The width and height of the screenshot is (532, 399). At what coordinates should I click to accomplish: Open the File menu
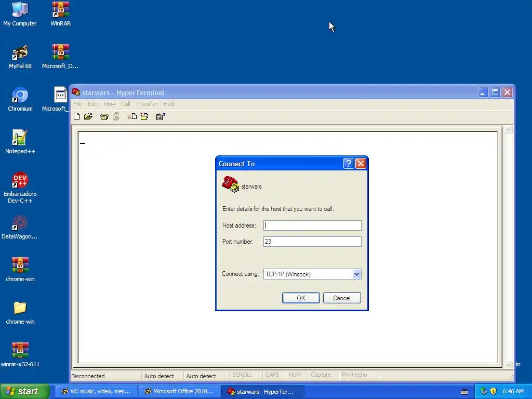pos(77,104)
